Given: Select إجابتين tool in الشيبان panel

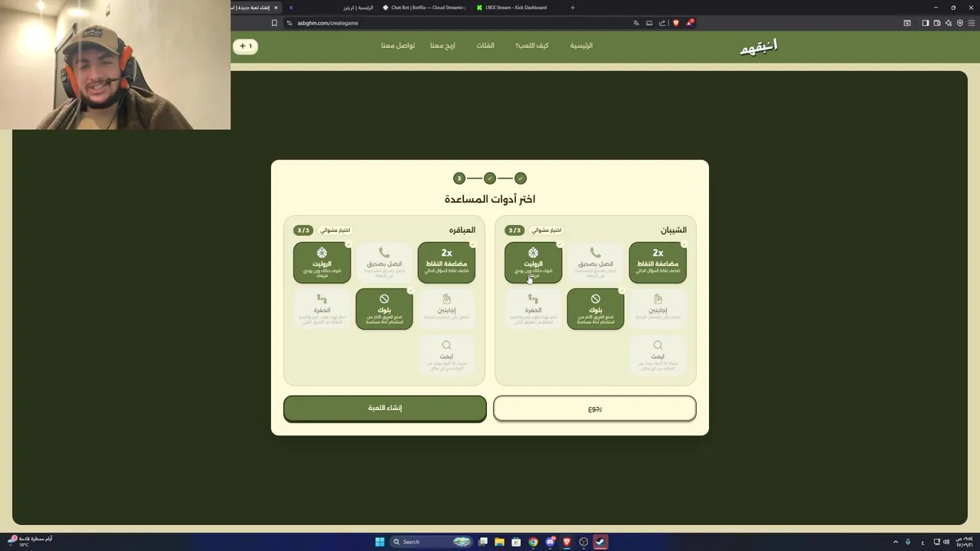Looking at the screenshot, I should click(658, 309).
